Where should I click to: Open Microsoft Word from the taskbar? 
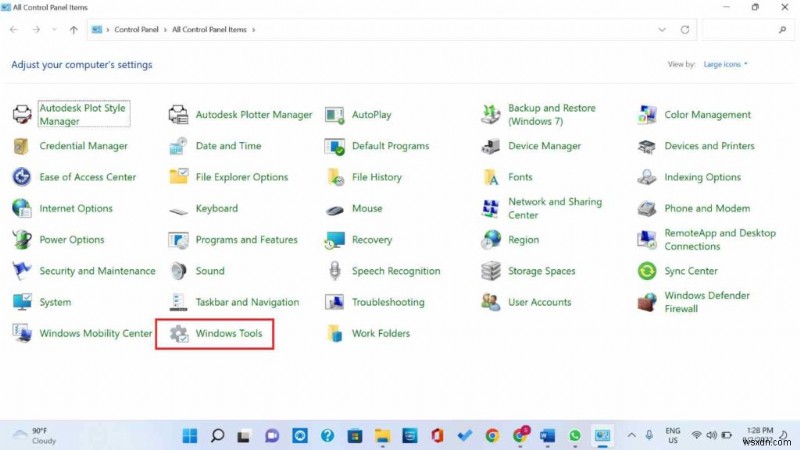click(x=547, y=436)
